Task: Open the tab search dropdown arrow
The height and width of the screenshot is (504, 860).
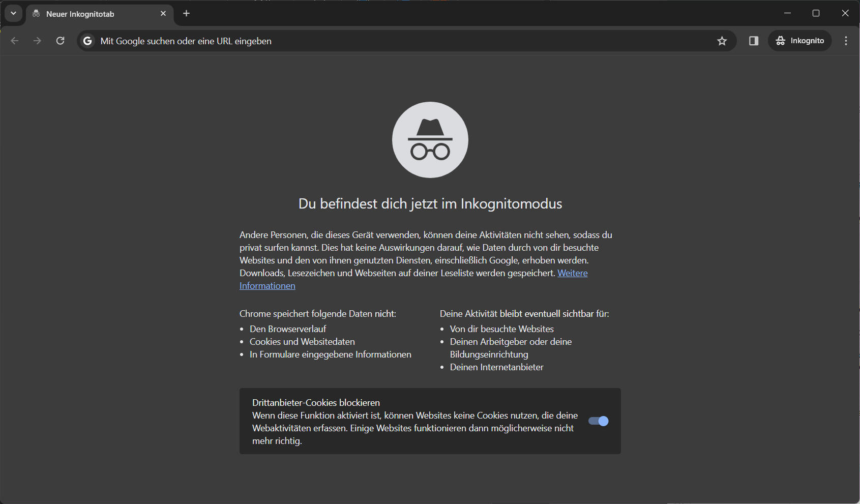Action: coord(13,14)
